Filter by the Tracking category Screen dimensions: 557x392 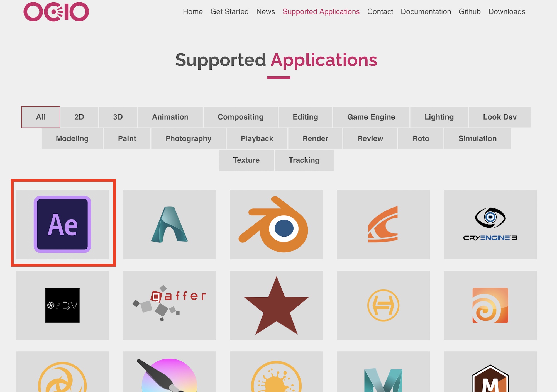pyautogui.click(x=304, y=160)
